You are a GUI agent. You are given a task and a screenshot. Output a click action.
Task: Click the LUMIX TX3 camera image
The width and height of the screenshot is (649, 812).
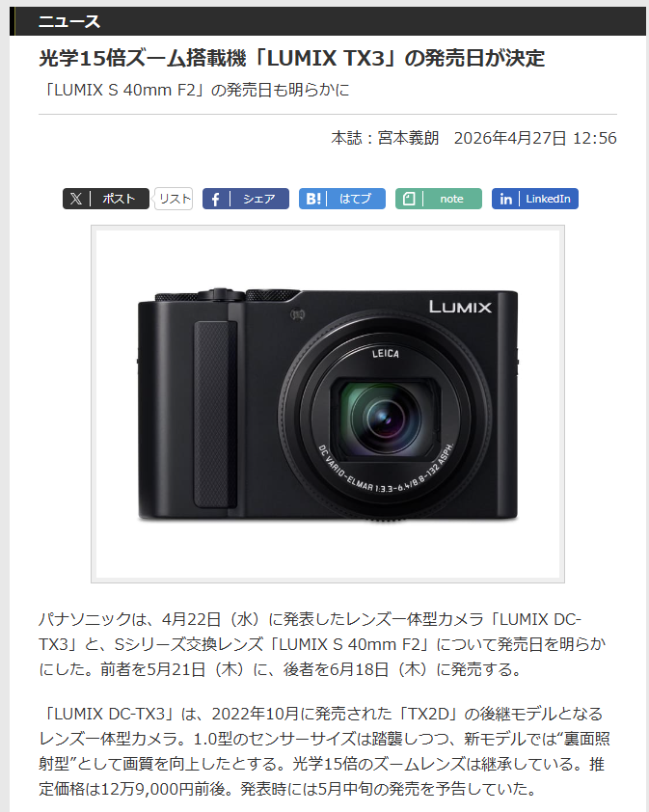[x=328, y=404]
